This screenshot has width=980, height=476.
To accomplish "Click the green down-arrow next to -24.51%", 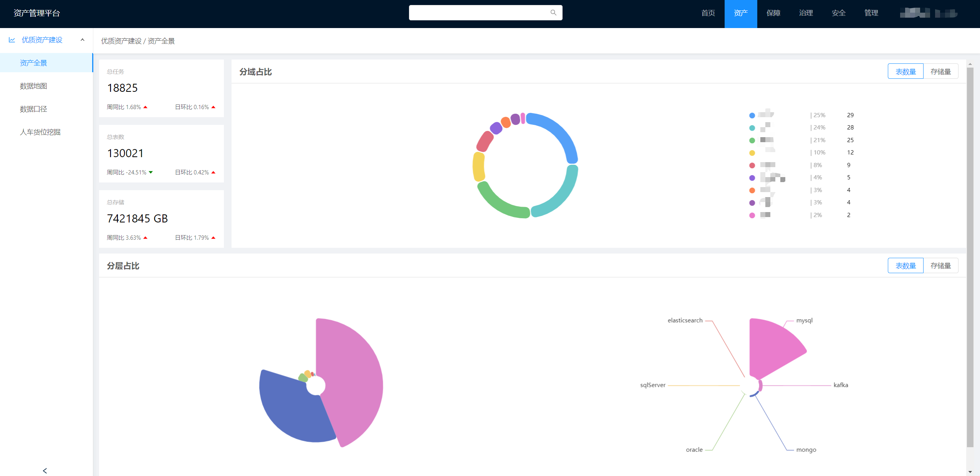I will pos(151,172).
